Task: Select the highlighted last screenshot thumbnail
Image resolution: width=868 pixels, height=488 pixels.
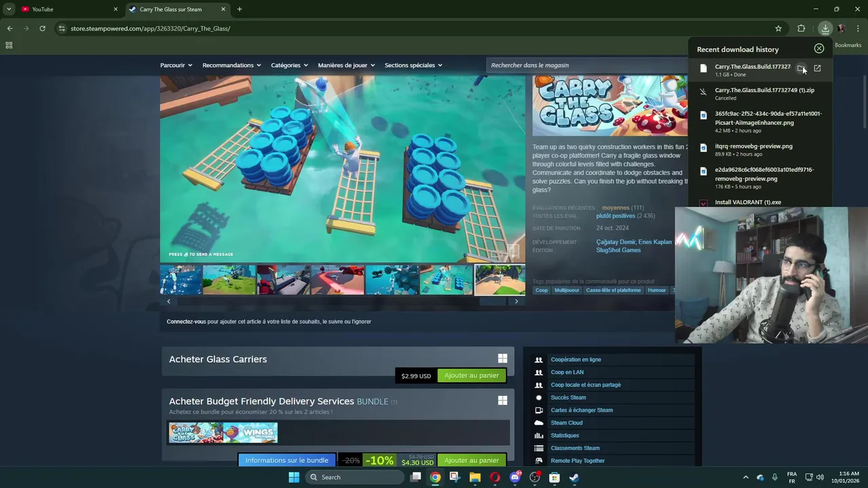Action: (x=500, y=280)
